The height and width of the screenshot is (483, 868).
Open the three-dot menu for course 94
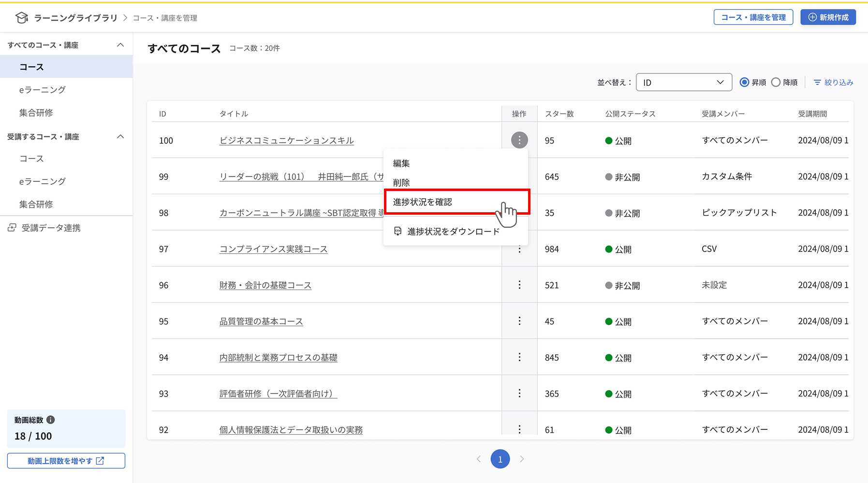pyautogui.click(x=519, y=357)
